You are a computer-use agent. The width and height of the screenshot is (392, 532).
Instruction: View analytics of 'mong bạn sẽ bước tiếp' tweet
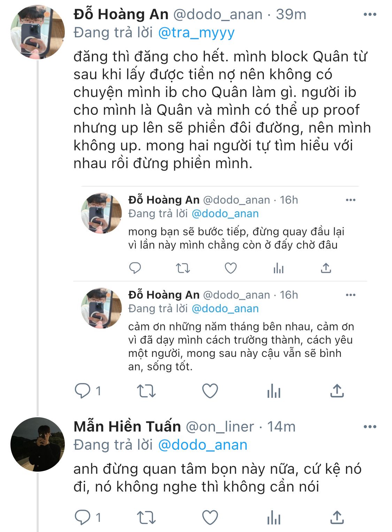coord(278,268)
